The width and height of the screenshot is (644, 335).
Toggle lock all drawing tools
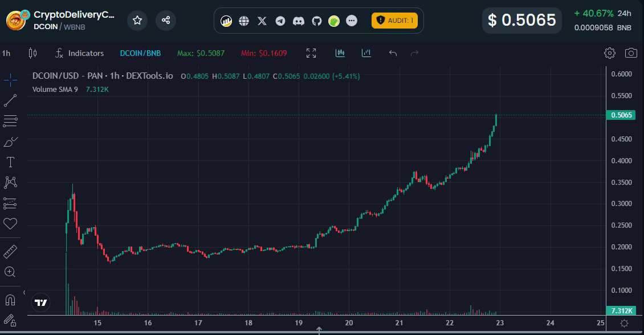point(10,320)
